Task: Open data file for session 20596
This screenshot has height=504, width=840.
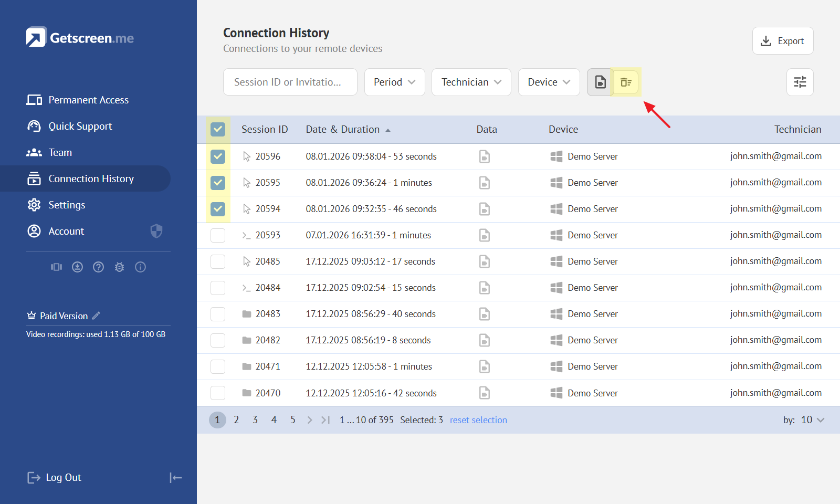Action: [x=484, y=156]
